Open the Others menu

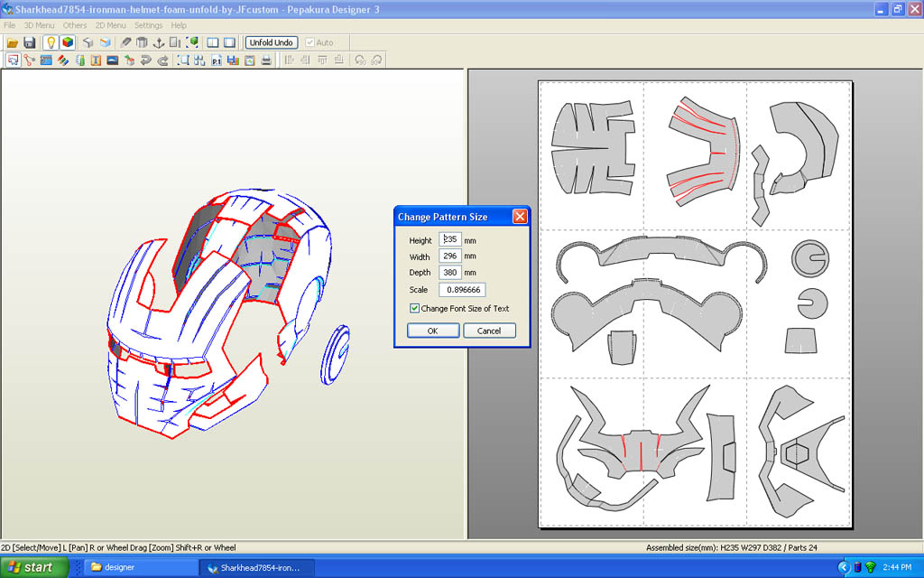75,25
